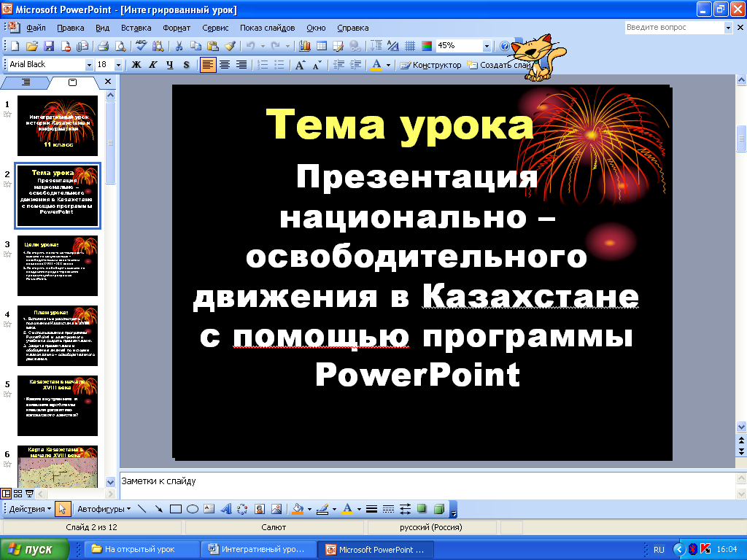Toggle the bulleted list
The image size is (747, 560).
[279, 65]
